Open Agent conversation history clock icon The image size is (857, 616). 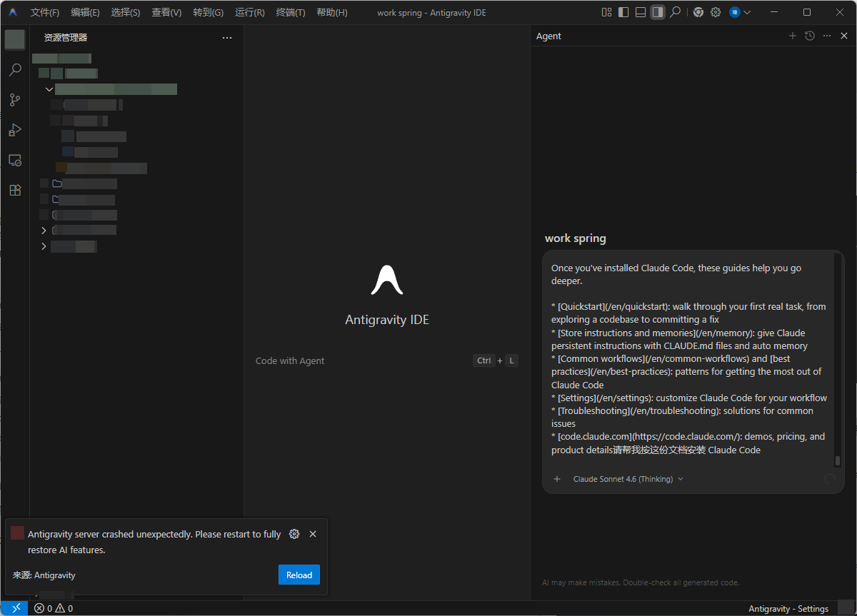pyautogui.click(x=809, y=36)
